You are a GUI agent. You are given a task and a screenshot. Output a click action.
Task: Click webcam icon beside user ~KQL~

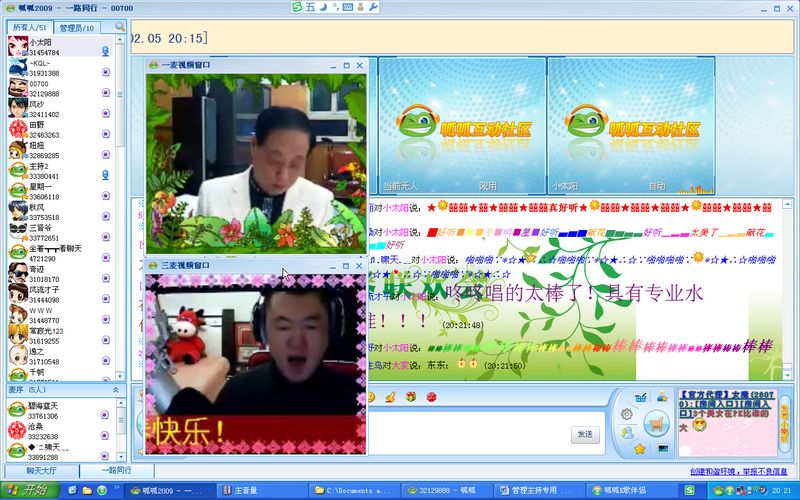[x=106, y=72]
